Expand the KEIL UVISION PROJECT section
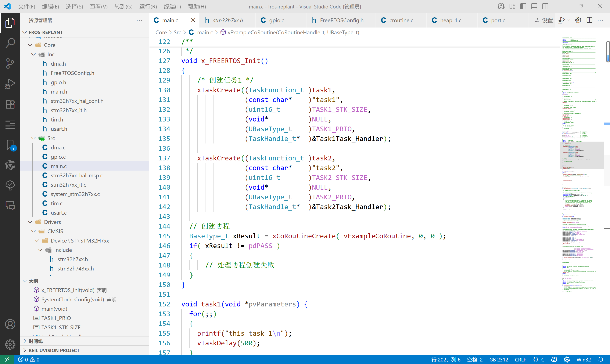The width and height of the screenshot is (610, 364). click(x=25, y=350)
